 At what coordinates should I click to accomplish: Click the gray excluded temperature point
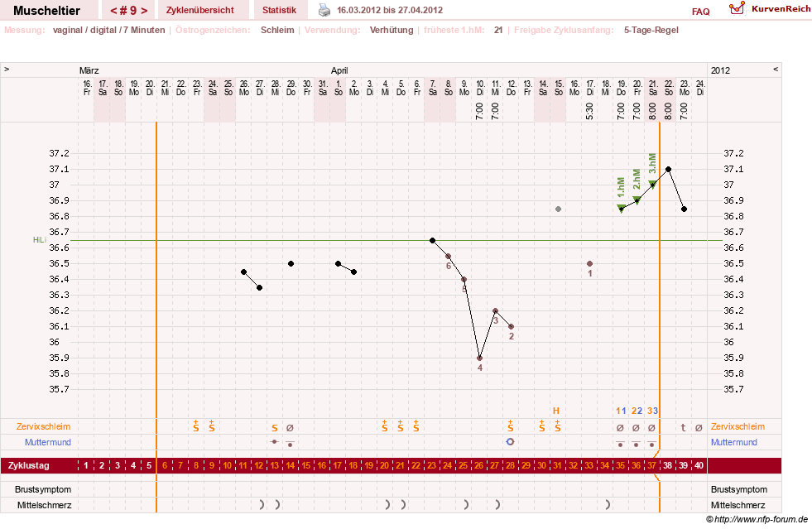point(558,209)
